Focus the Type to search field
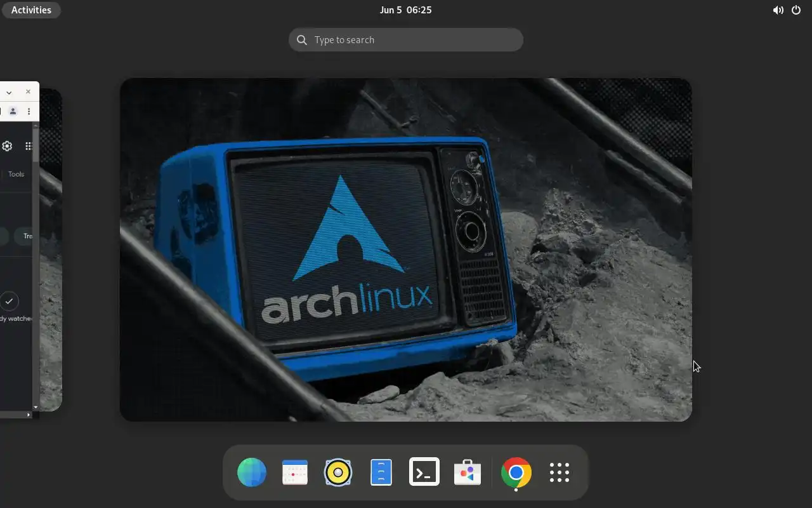The width and height of the screenshot is (812, 508). click(406, 39)
